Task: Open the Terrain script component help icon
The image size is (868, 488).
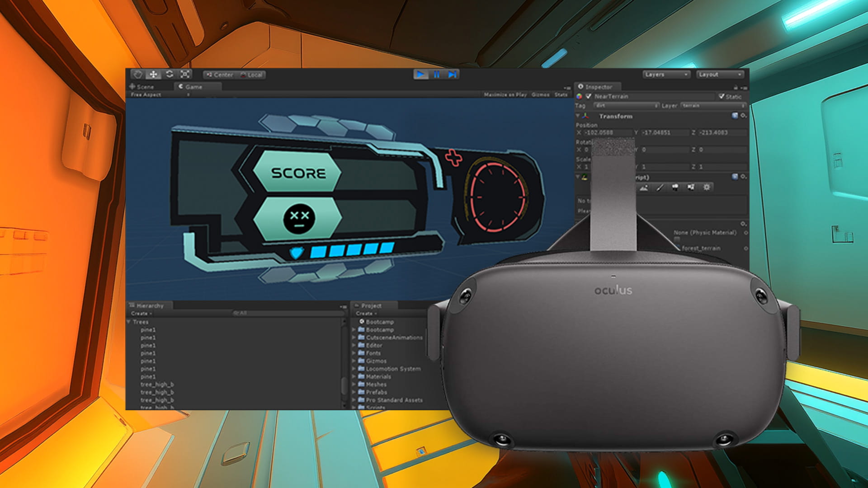Action: tap(735, 177)
